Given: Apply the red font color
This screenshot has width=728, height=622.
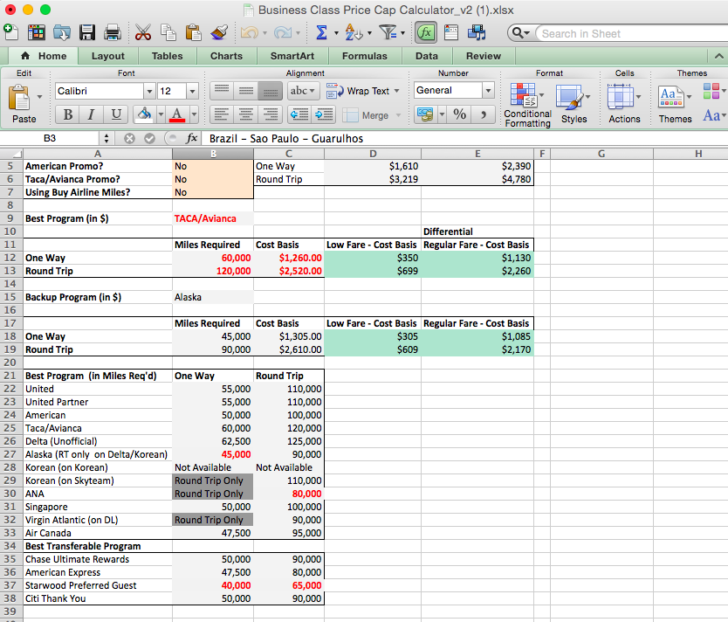Looking at the screenshot, I should coord(177,114).
